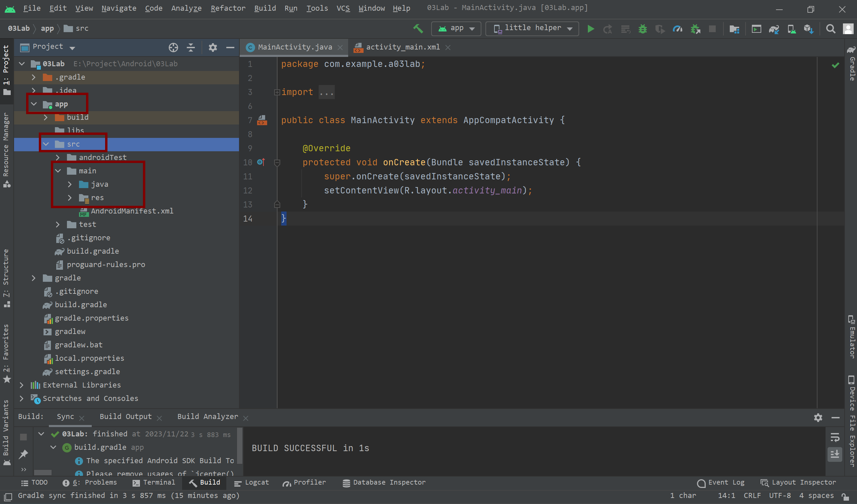Open the Build panel gear settings
The width and height of the screenshot is (857, 504).
click(x=818, y=417)
